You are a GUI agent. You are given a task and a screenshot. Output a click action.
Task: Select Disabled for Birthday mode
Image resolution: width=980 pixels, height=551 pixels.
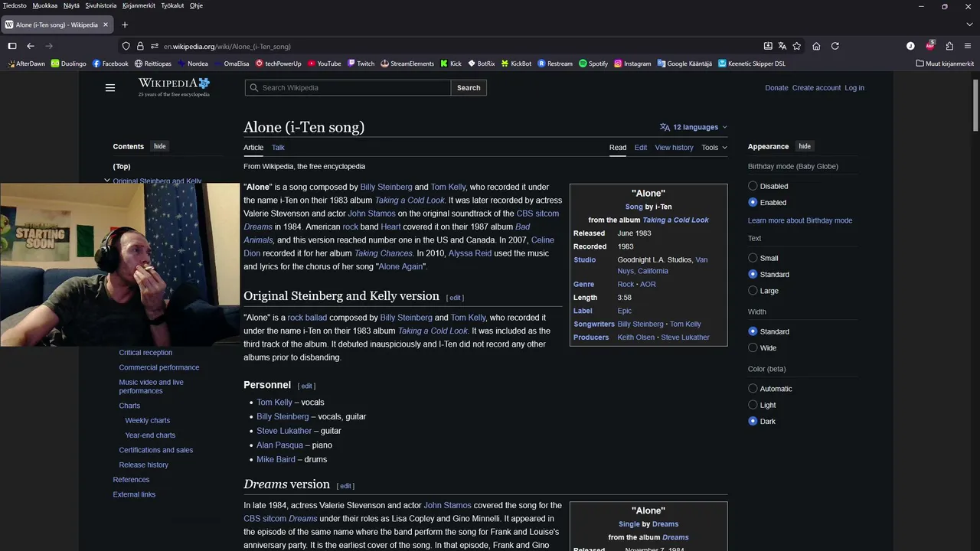[753, 186]
